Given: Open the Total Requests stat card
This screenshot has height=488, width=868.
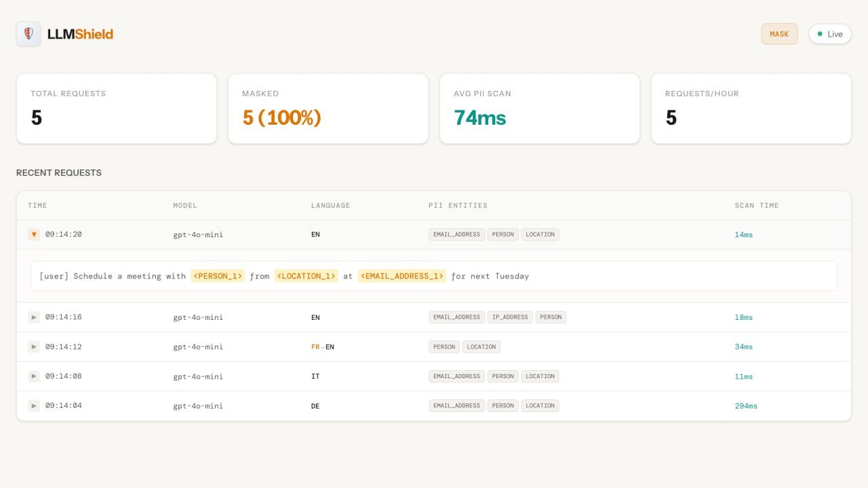Looking at the screenshot, I should [x=117, y=108].
